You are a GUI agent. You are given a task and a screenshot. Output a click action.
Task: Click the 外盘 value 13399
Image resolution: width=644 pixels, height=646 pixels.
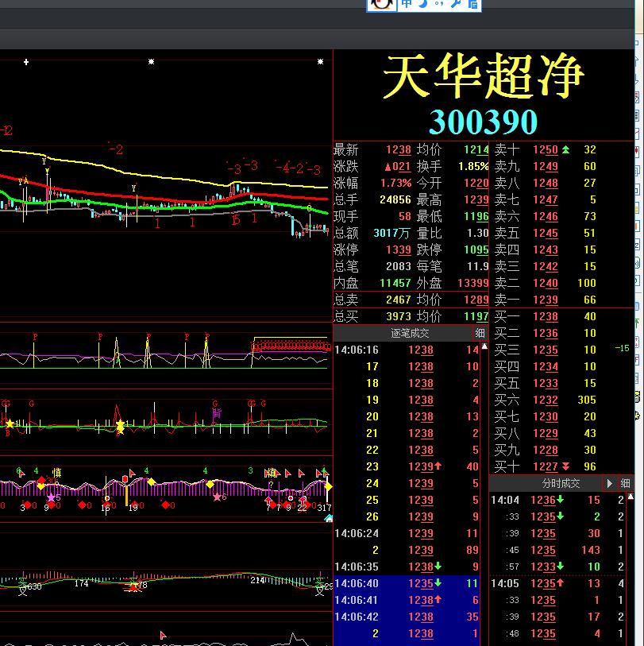[473, 283]
